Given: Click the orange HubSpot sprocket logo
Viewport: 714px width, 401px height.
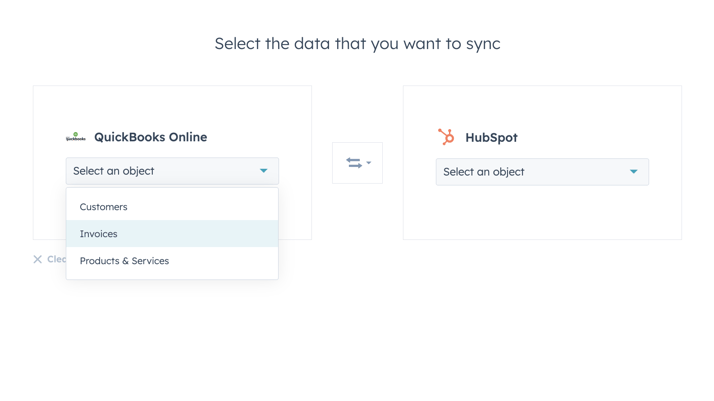Looking at the screenshot, I should pos(446,137).
